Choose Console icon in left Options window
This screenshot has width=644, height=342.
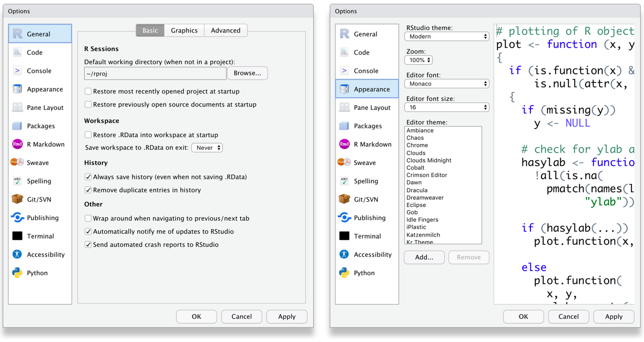17,70
